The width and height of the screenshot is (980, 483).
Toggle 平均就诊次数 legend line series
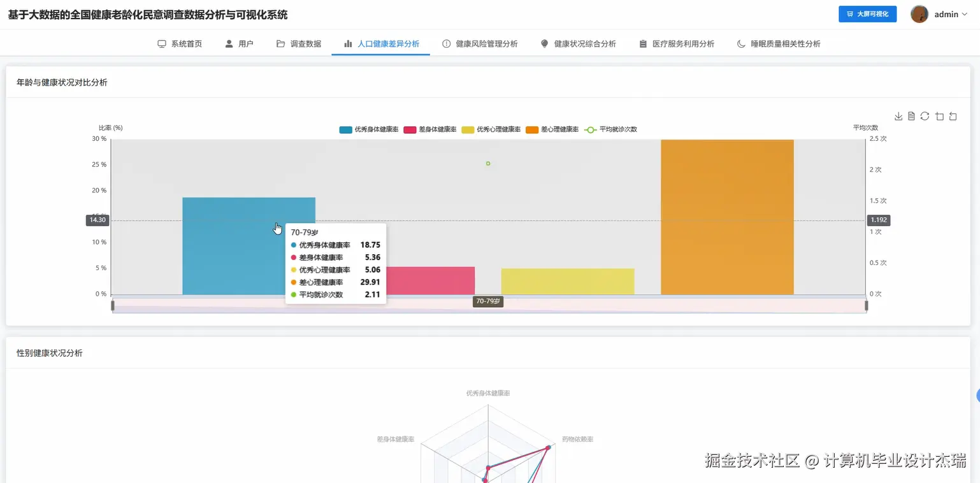pos(610,129)
